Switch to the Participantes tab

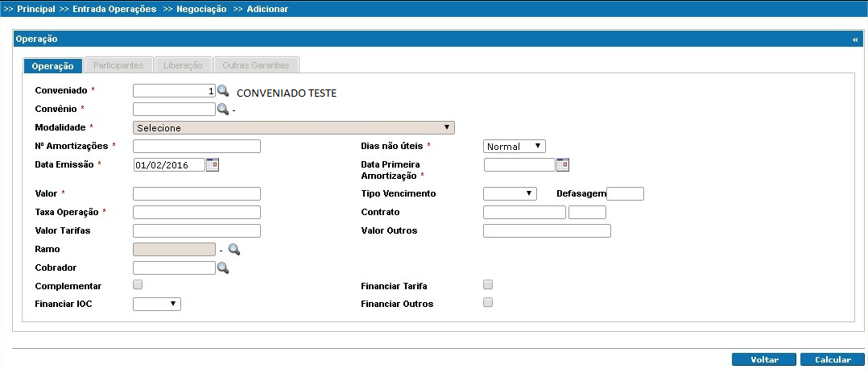click(x=118, y=65)
